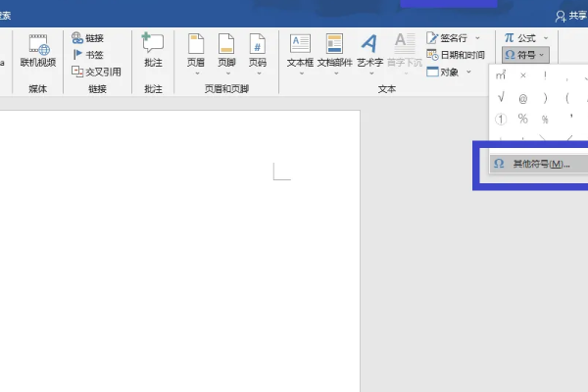588x392 pixels.
Task: Insert the square root √ symbol
Action: click(501, 97)
